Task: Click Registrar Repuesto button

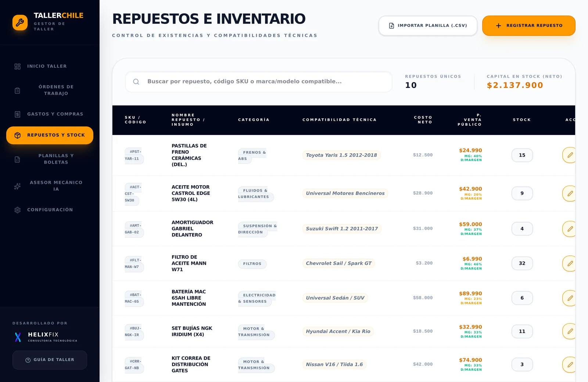Action: coord(528,26)
